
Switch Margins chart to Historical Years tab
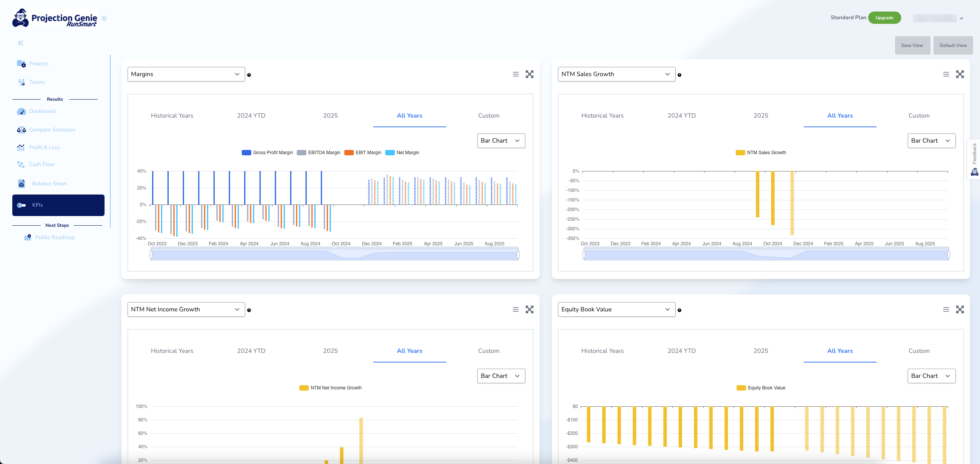(172, 116)
